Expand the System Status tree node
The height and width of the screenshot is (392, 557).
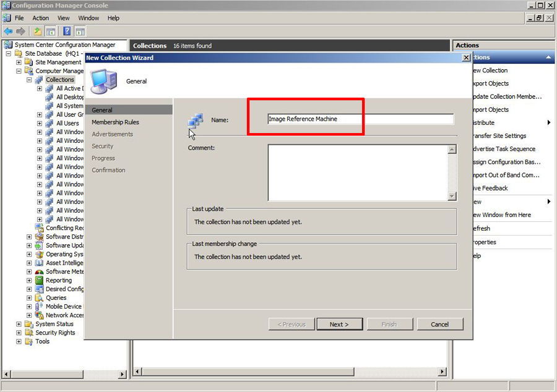pyautogui.click(x=19, y=324)
